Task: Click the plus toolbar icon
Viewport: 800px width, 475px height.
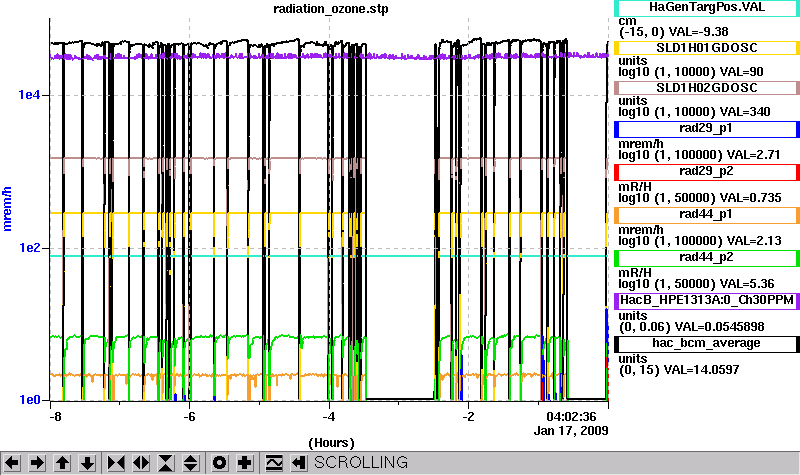Action: click(245, 463)
